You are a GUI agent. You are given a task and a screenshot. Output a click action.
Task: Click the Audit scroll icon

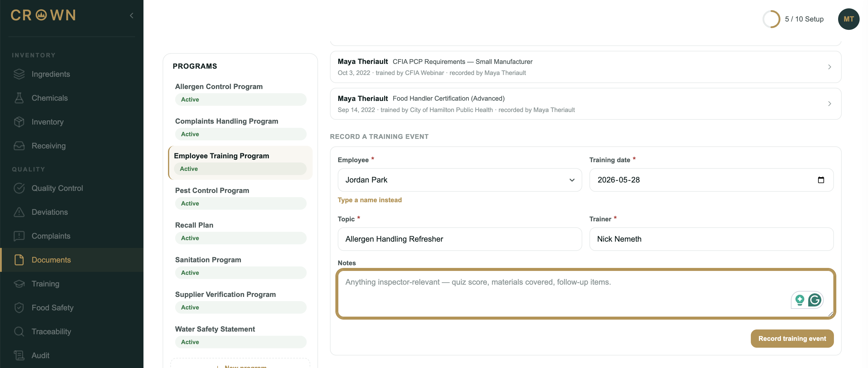pos(19,355)
